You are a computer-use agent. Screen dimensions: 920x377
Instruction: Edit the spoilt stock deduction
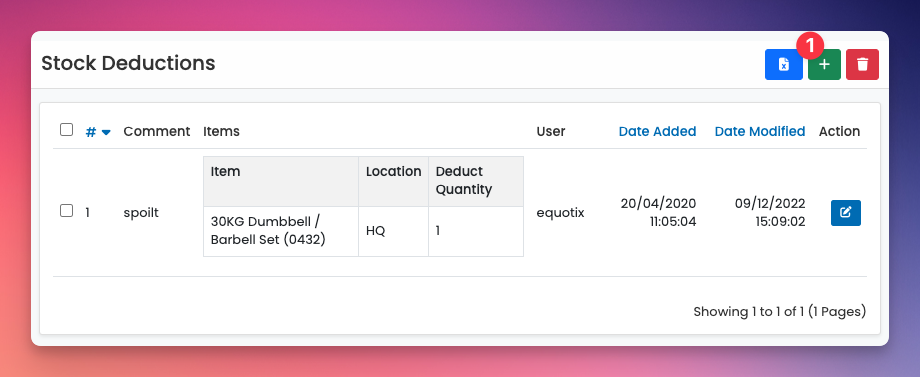pos(845,213)
